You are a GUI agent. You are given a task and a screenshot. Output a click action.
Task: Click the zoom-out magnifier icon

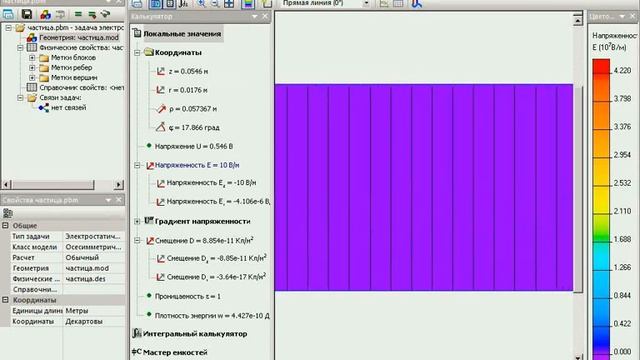215,4
